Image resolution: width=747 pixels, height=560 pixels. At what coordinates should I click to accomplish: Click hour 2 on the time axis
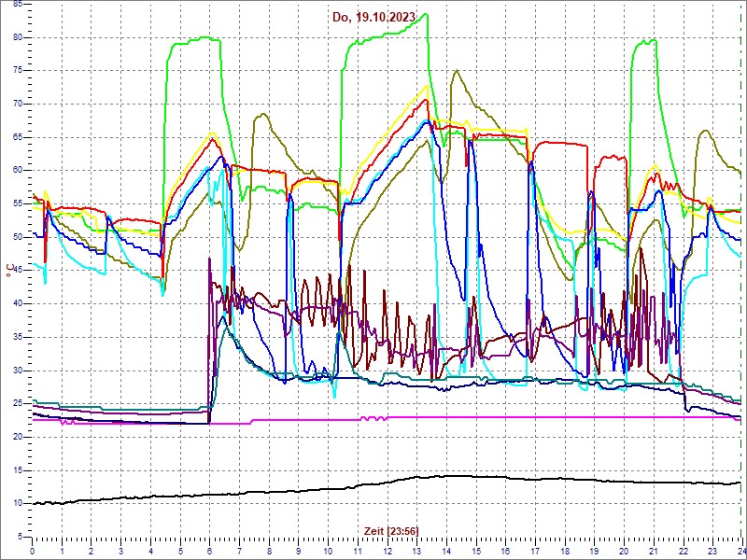[x=91, y=551]
